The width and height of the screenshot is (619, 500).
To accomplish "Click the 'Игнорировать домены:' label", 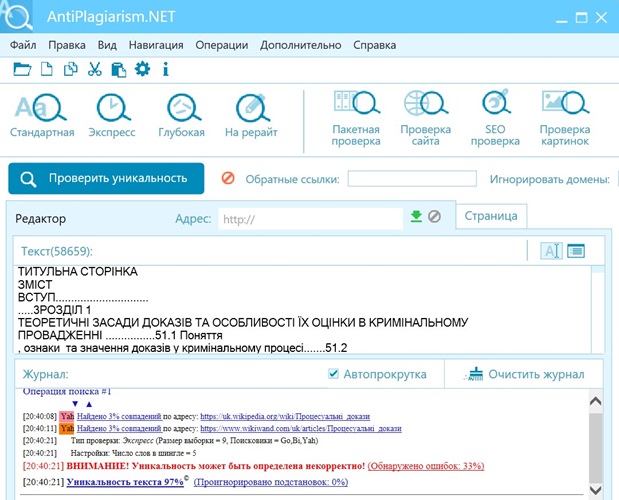I will click(550, 179).
